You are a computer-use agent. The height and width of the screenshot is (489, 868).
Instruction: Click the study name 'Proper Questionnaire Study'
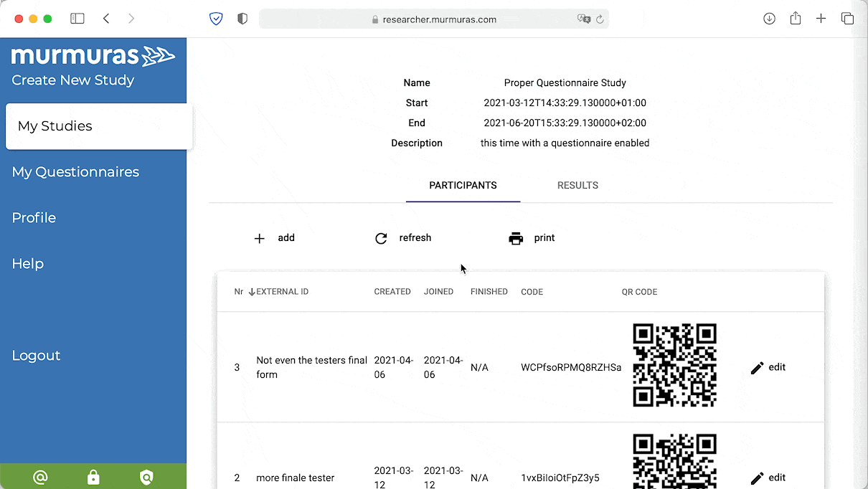(565, 83)
